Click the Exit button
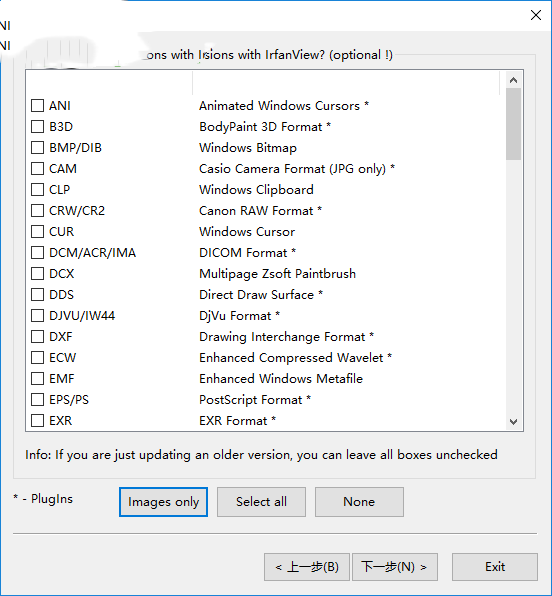 (495, 567)
